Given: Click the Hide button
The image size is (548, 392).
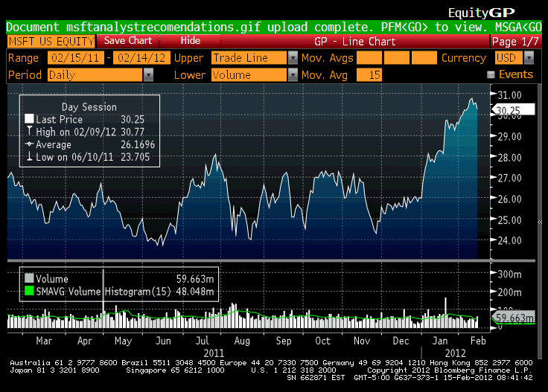Looking at the screenshot, I should (x=191, y=41).
